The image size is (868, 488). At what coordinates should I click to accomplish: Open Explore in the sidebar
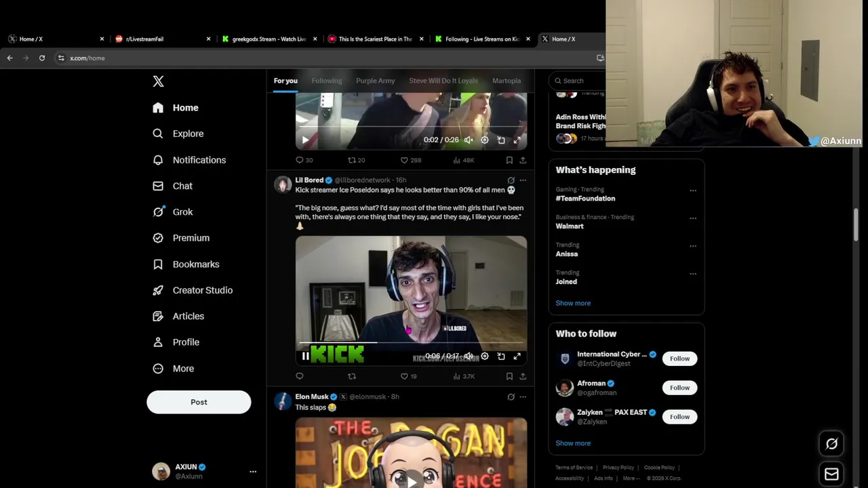pyautogui.click(x=178, y=134)
